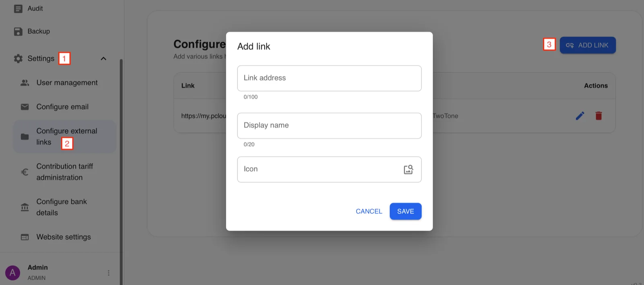Click the Actions column header
644x285 pixels.
(596, 86)
